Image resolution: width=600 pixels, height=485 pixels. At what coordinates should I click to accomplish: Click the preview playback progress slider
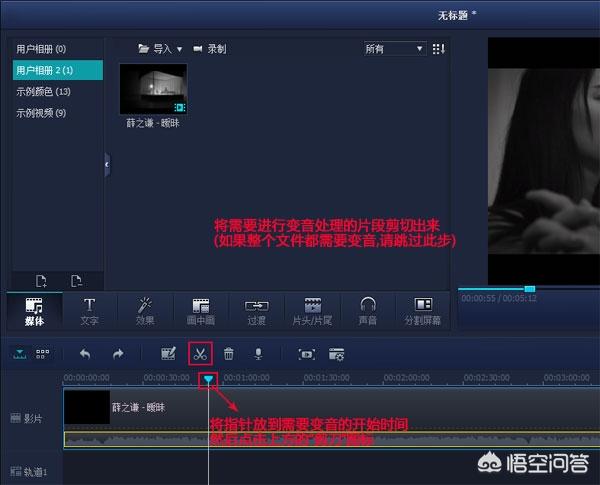[529, 289]
